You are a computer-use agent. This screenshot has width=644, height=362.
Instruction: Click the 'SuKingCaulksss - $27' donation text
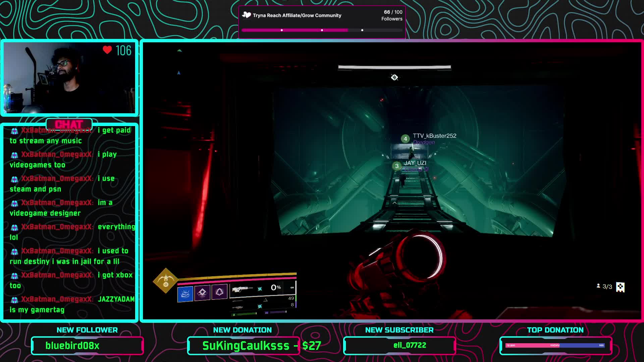(262, 346)
